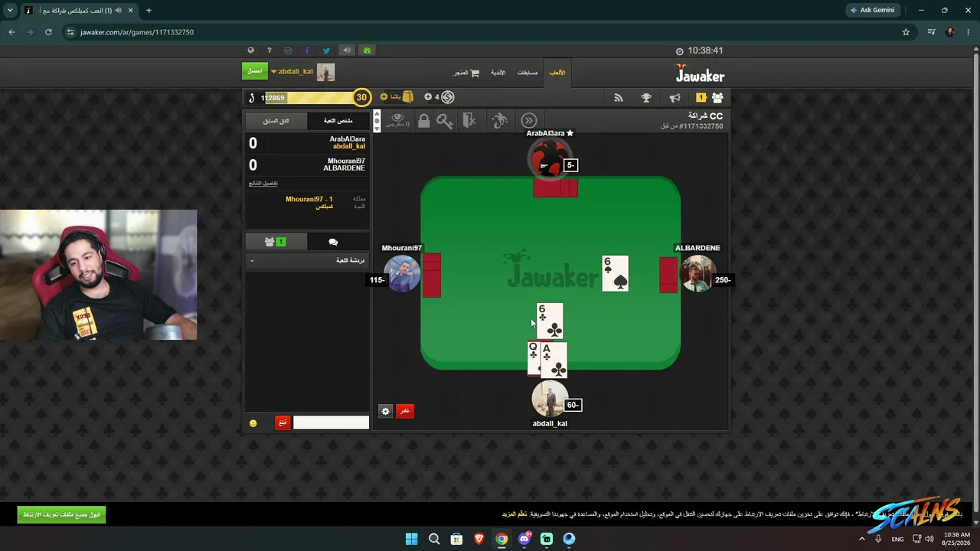The image size is (980, 551).
Task: Click the 6 of spades on table
Action: pyautogui.click(x=616, y=273)
